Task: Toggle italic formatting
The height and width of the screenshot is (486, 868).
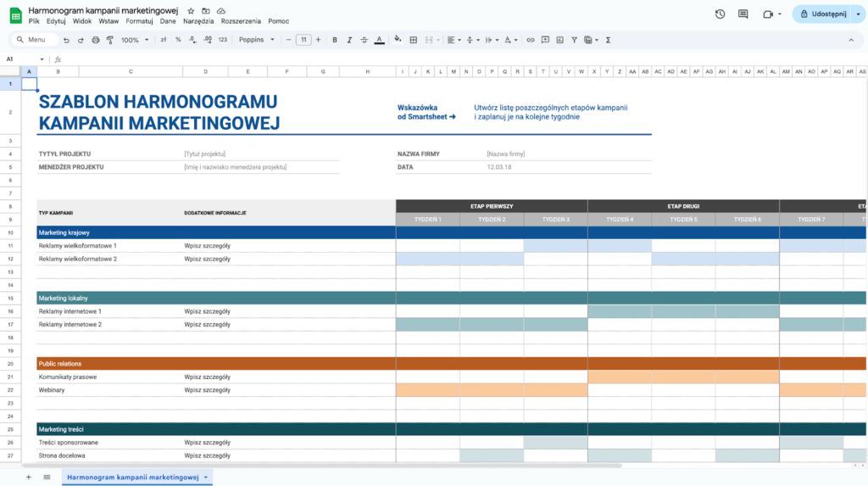Action: (349, 40)
